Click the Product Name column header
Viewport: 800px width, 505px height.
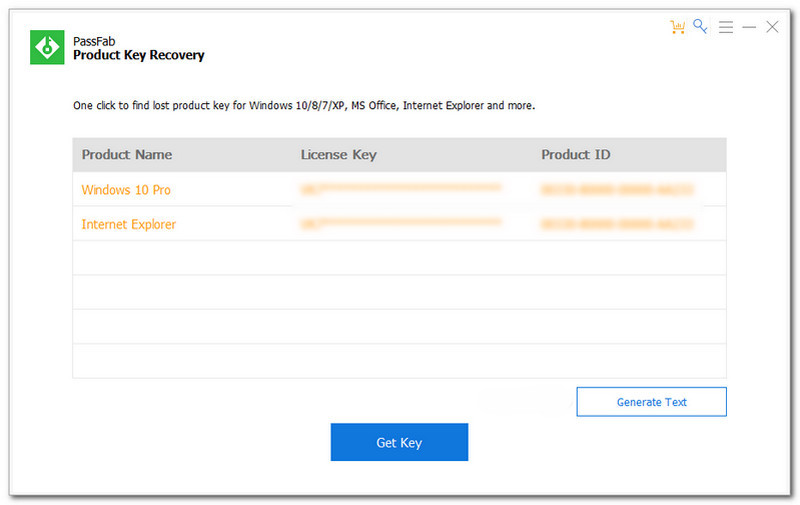pos(127,155)
